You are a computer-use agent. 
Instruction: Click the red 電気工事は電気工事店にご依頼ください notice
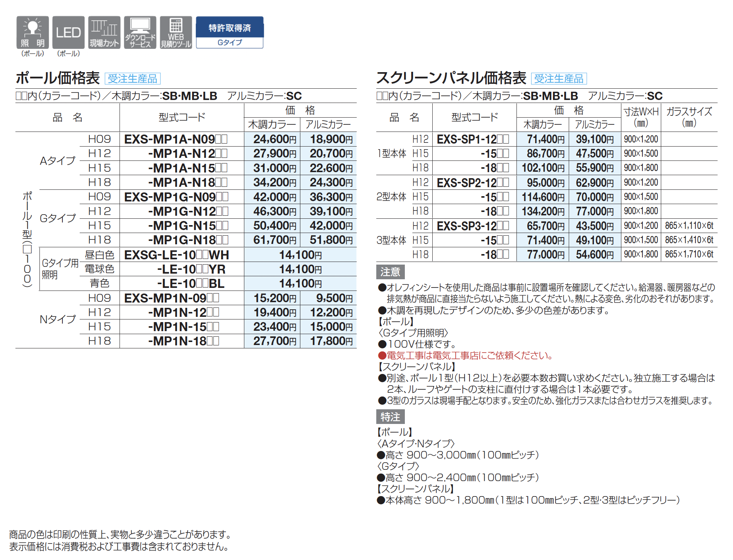point(465,356)
